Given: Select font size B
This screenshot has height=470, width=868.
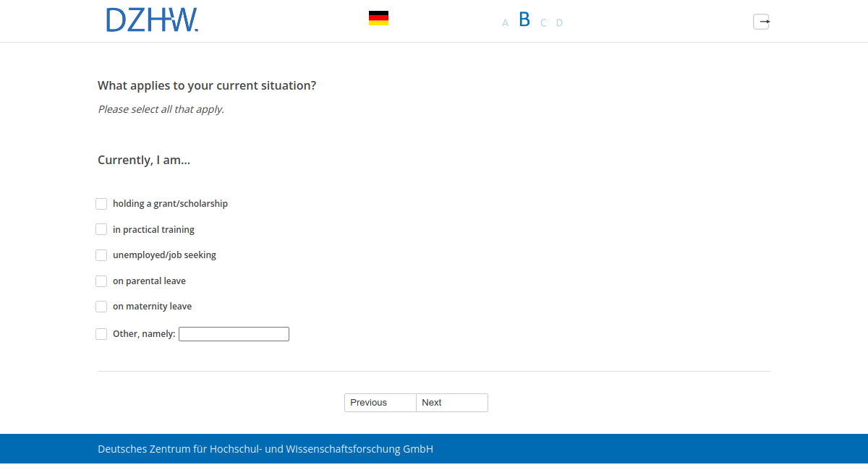Looking at the screenshot, I should 524,20.
